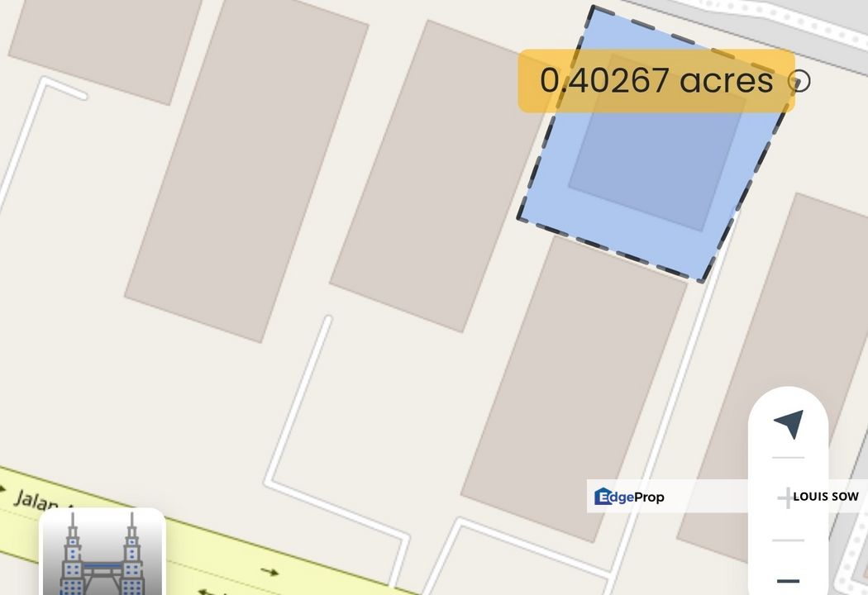Screen dimensions: 868x595
Task: Click the EdgeProp house logo
Action: [603, 497]
